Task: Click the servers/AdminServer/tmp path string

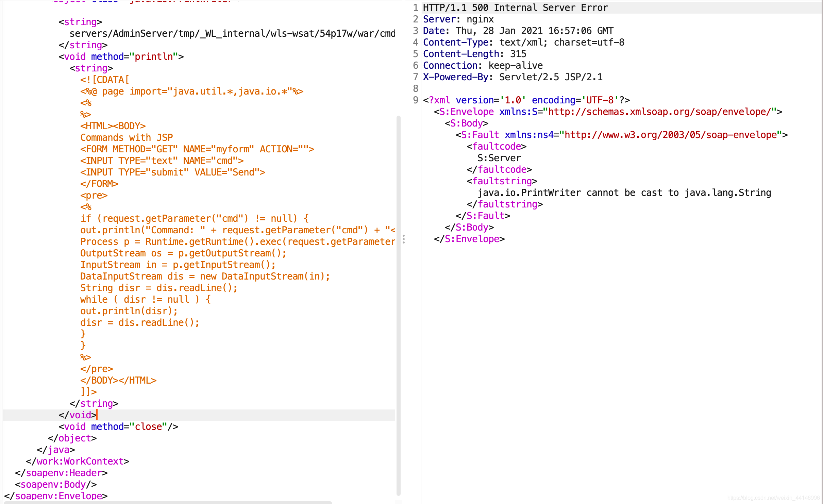Action: (232, 33)
